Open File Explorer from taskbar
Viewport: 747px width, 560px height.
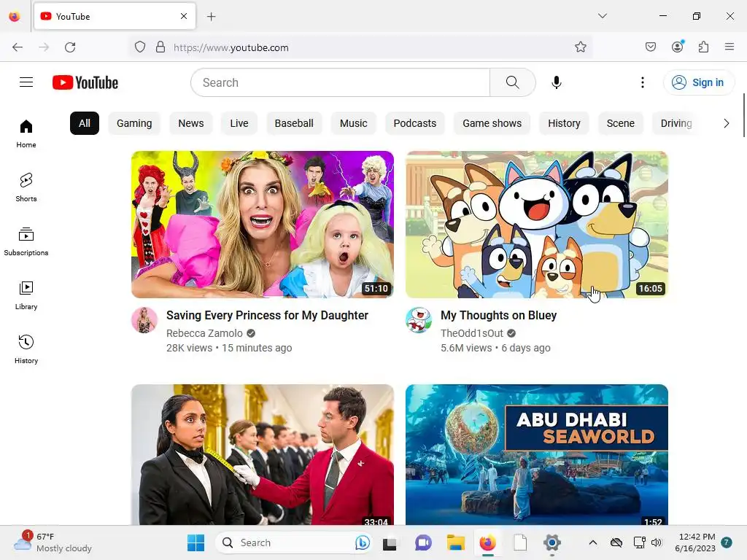point(455,542)
